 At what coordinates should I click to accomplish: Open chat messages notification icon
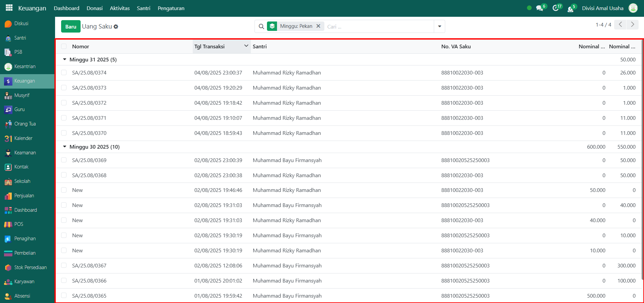(540, 8)
